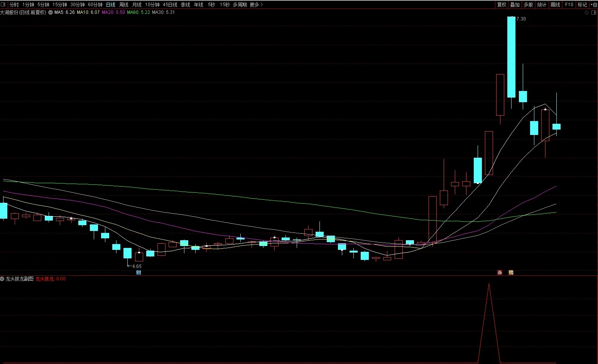This screenshot has width=598, height=364.
Task: Select the 10分钟 period tab
Action: [152, 5]
